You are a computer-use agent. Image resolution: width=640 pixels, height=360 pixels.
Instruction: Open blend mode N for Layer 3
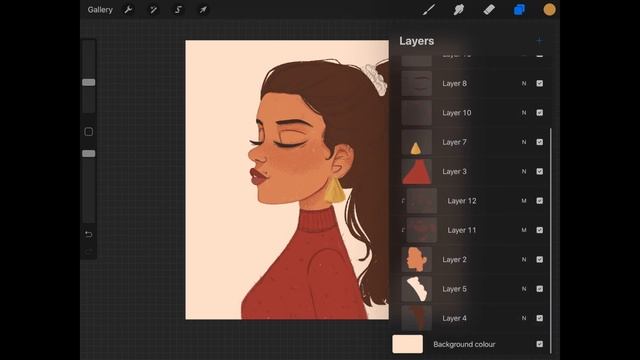524,171
